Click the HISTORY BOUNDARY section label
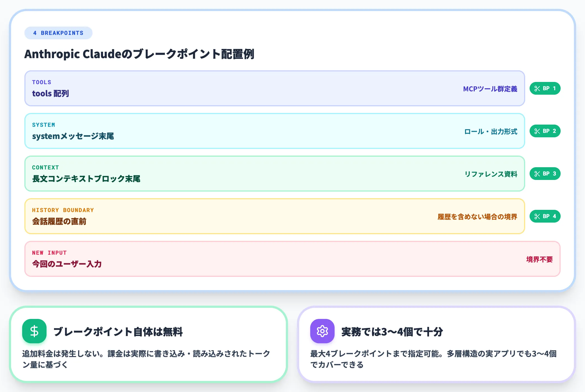 click(x=63, y=210)
